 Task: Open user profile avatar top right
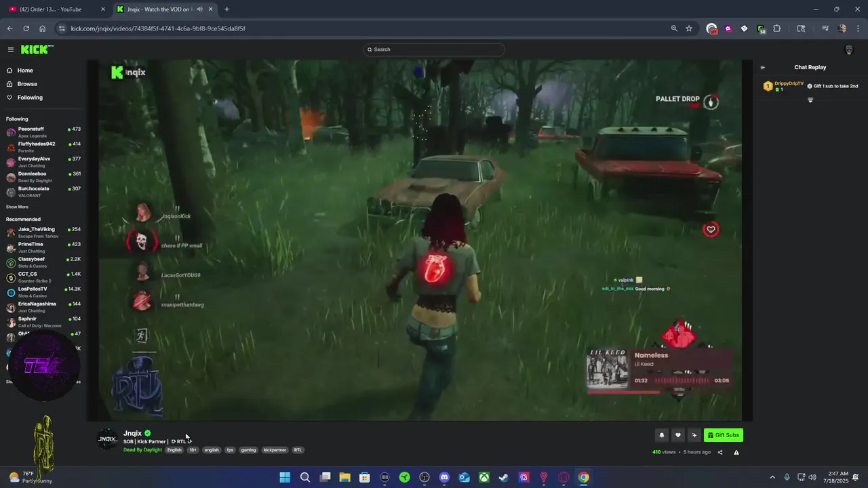[x=848, y=49]
